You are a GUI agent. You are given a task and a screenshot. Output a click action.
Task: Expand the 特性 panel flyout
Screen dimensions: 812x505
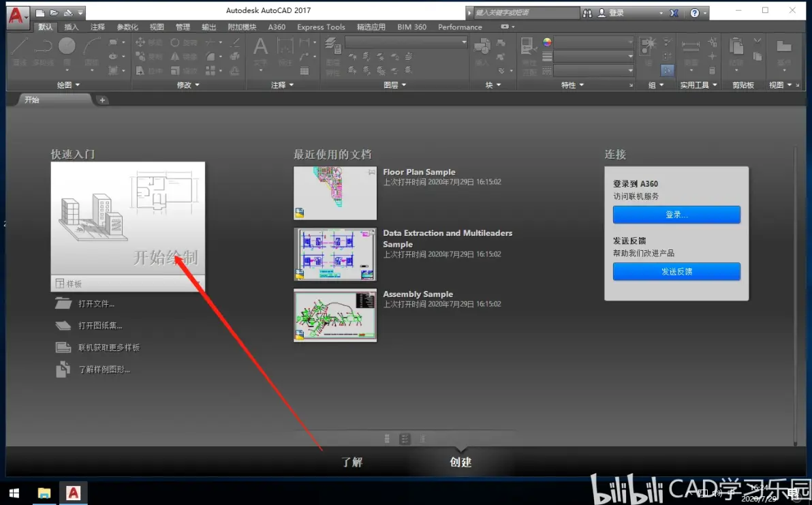click(572, 85)
